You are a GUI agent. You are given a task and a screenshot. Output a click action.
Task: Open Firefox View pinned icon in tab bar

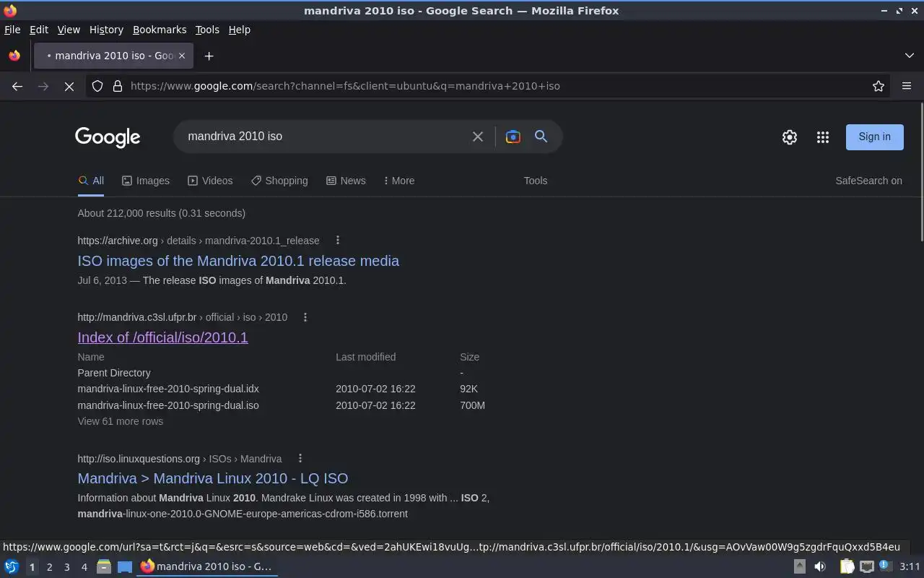[x=14, y=56]
